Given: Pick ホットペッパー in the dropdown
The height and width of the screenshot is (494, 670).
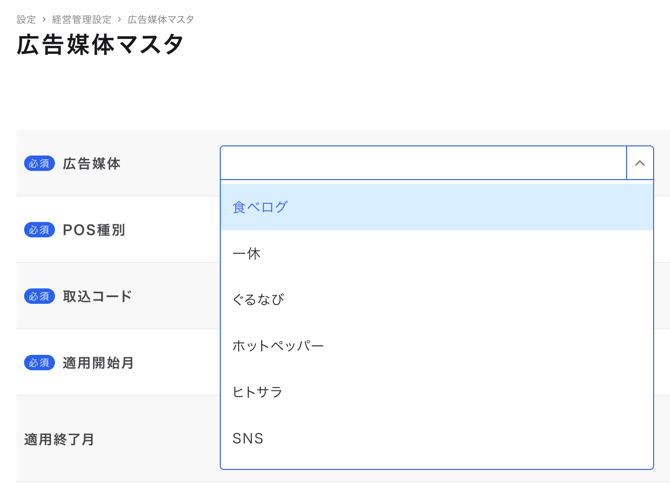Looking at the screenshot, I should tap(278, 346).
